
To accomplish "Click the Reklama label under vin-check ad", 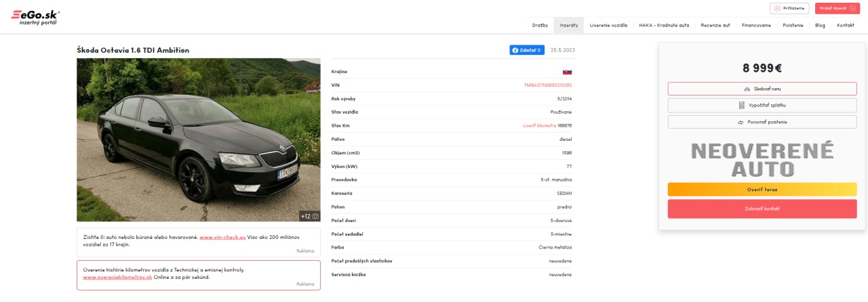I will click(305, 251).
